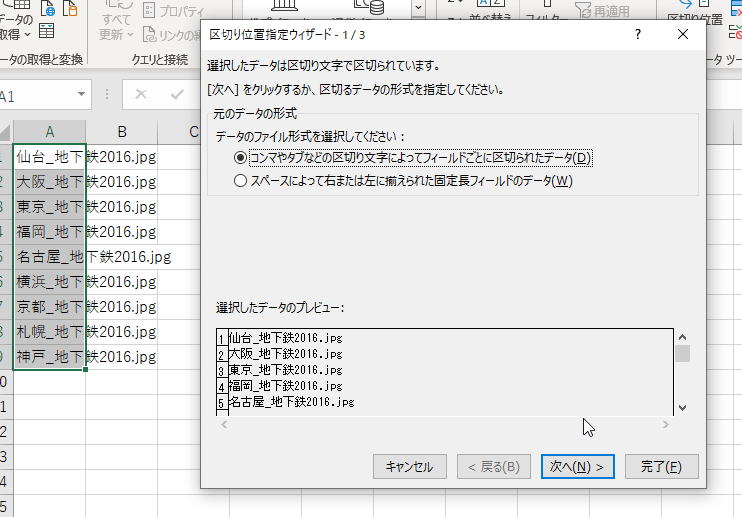Click the Name Box showing A1
Image resolution: width=742 pixels, height=517 pixels.
click(x=35, y=95)
